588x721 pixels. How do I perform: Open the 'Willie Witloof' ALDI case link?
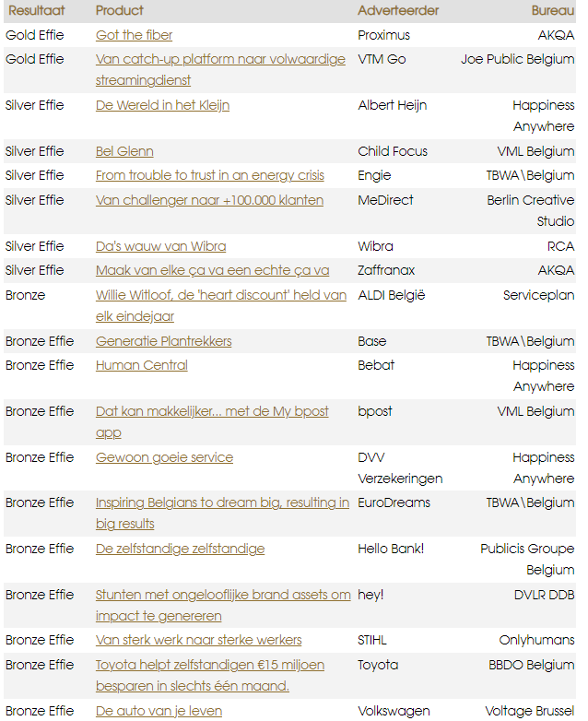220,295
